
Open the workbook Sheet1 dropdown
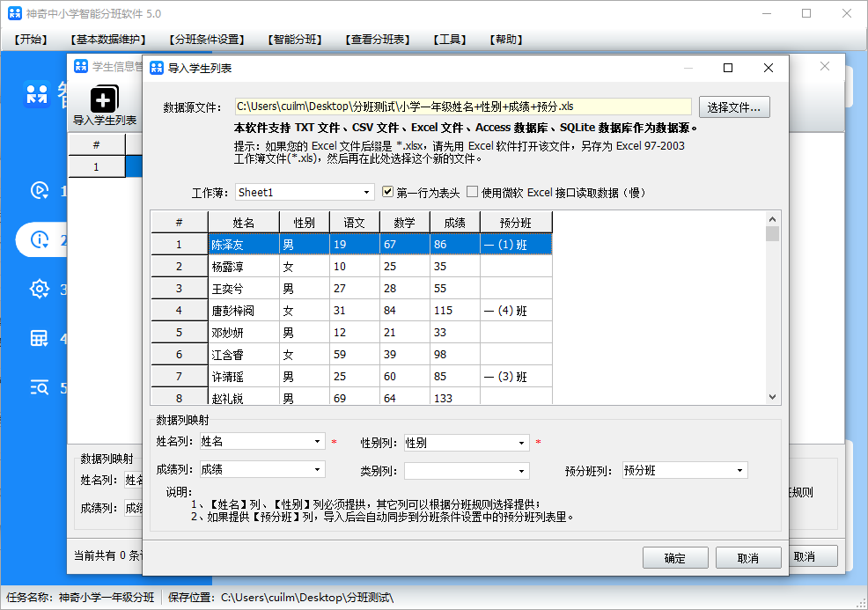pos(305,192)
